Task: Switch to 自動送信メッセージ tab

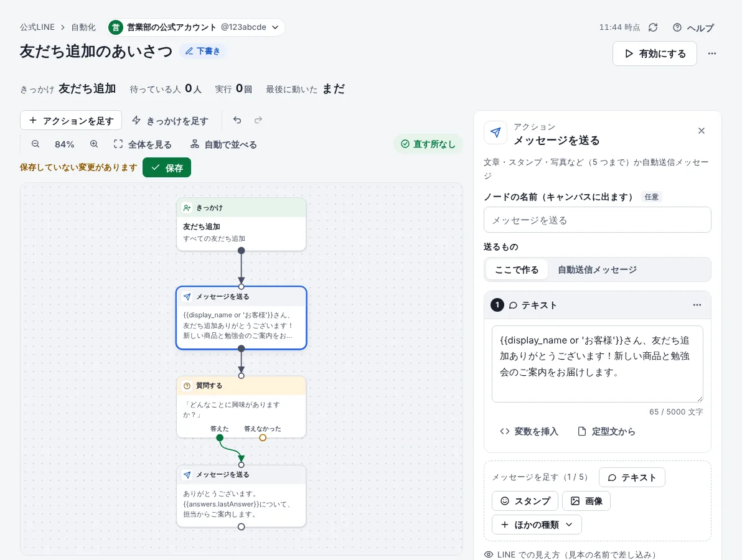Action: [x=597, y=269]
